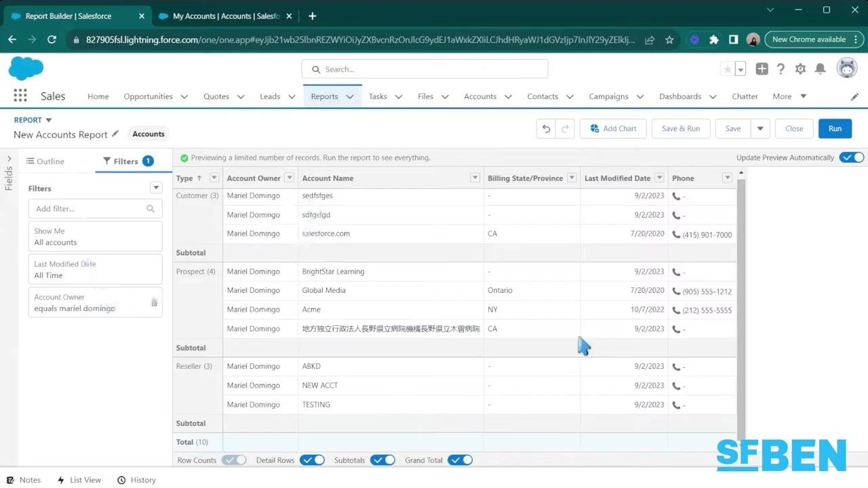Bookmark this page with star icon
This screenshot has height=488, width=868.
tap(669, 40)
